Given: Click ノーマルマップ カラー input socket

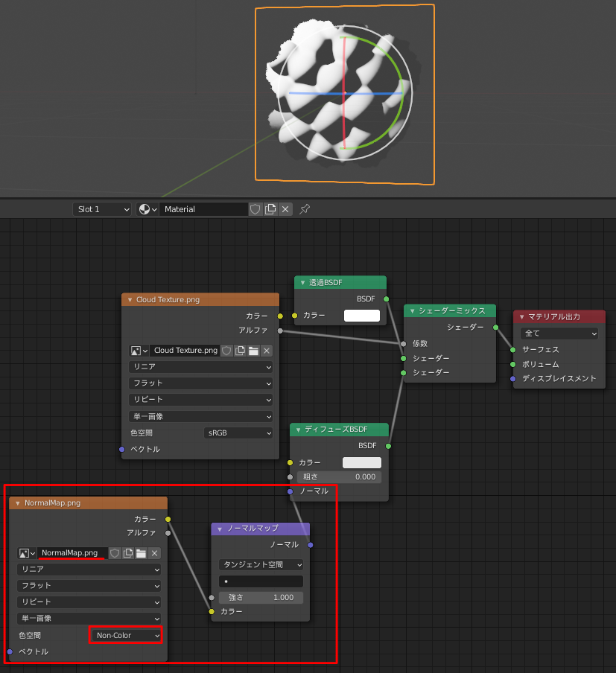Looking at the screenshot, I should tap(212, 612).
